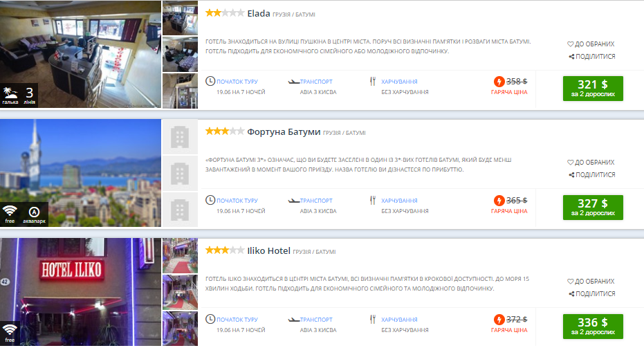Click airplane transport icon for Iliko Hotel
The image size is (644, 348).
tap(294, 320)
